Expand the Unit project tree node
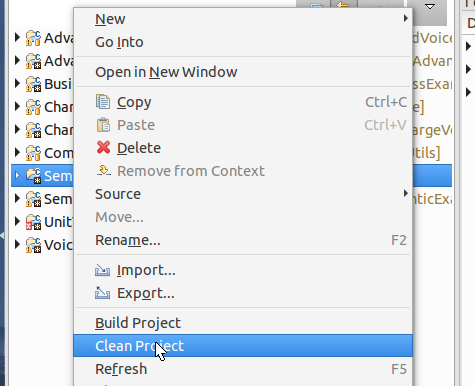Viewport: 475px width, 386px height. coord(17,221)
